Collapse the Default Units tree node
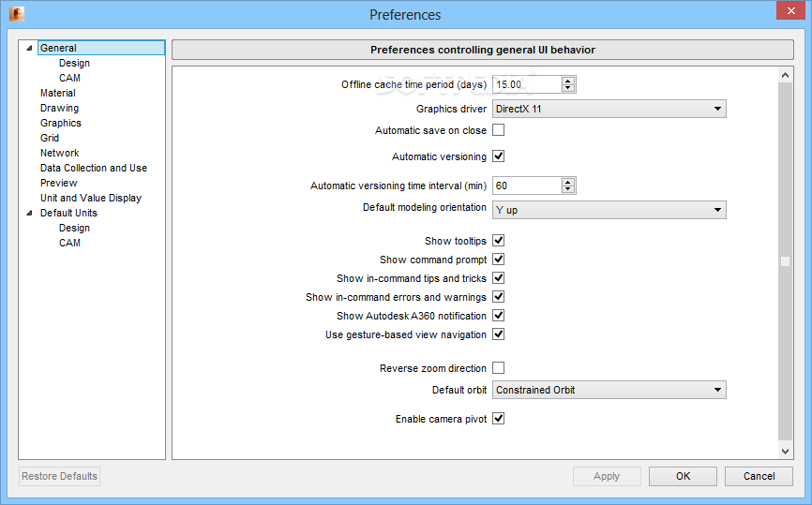Viewport: 812px width, 505px height. [29, 214]
